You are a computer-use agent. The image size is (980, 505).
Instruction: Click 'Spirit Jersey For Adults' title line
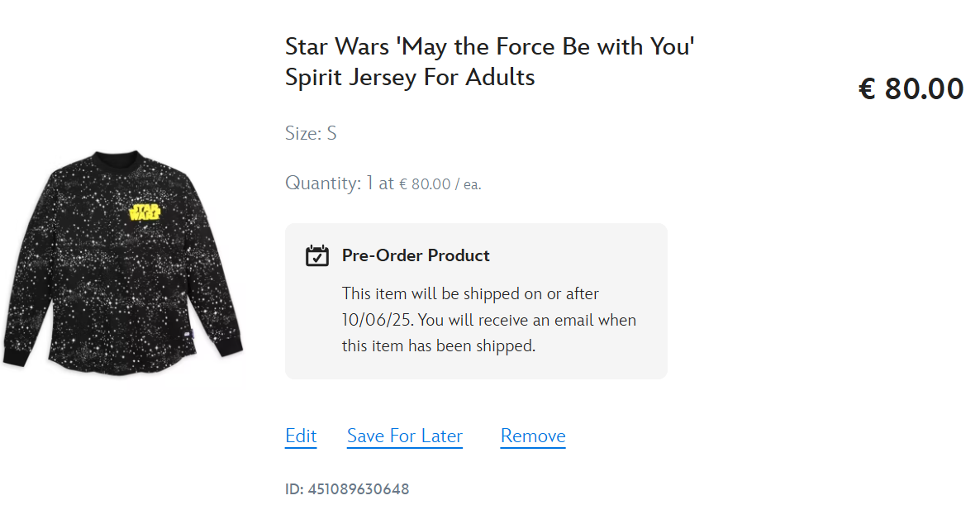410,78
